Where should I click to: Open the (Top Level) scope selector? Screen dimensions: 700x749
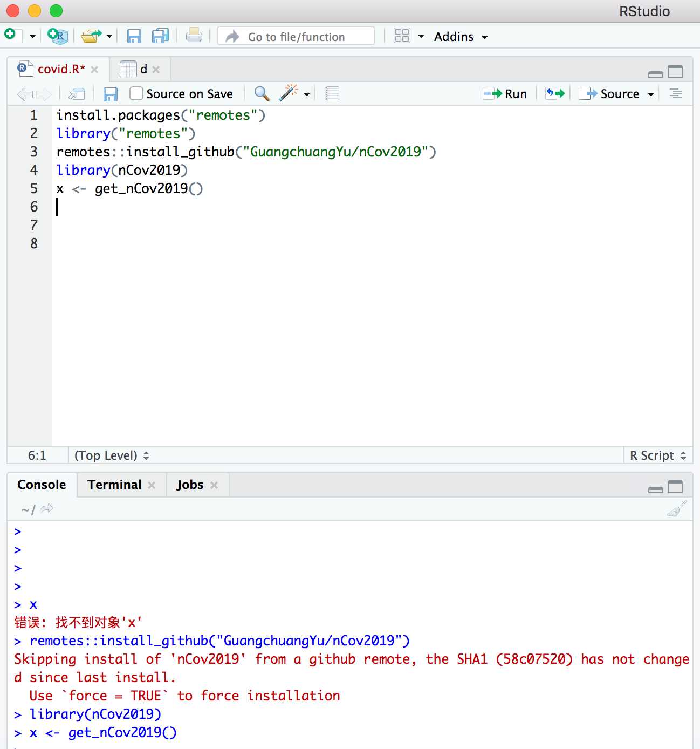(x=112, y=455)
